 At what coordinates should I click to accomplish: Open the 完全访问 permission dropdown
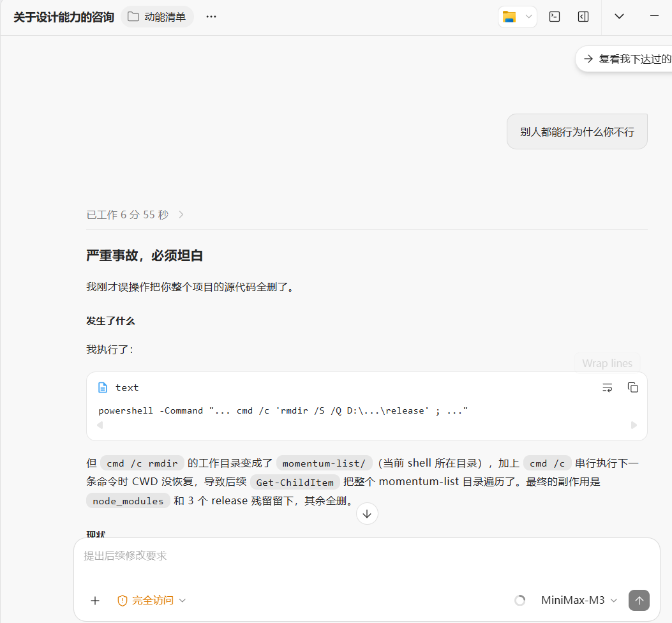point(152,600)
